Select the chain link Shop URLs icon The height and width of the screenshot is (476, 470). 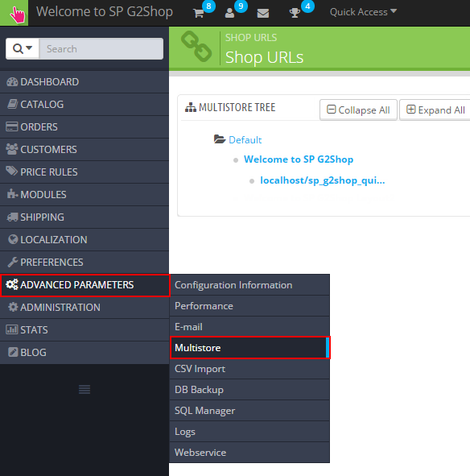coord(196,47)
